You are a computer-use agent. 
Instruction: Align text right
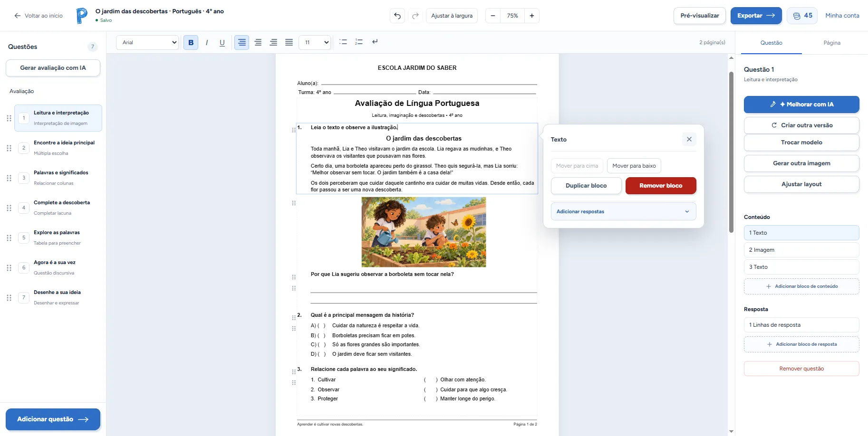coord(273,42)
